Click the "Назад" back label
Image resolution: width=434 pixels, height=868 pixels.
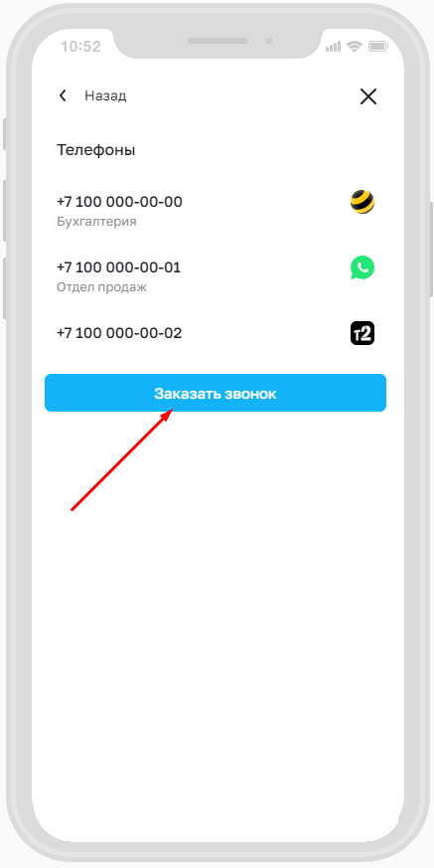tap(105, 95)
